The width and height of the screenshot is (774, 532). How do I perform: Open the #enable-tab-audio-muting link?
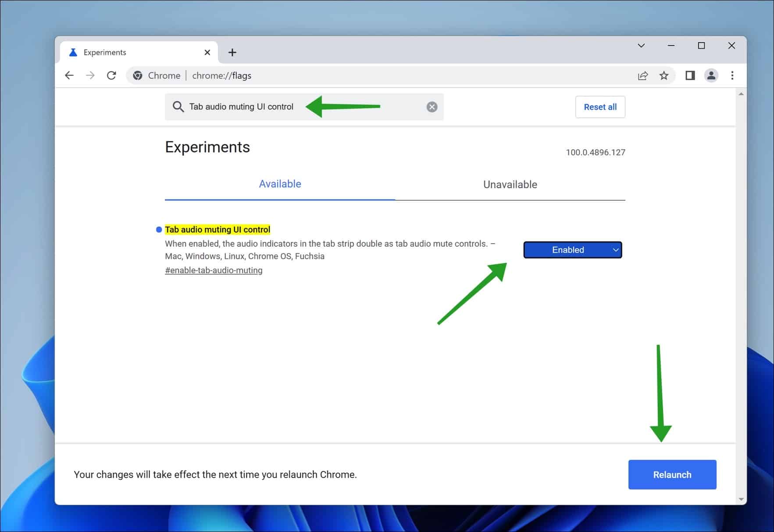(x=214, y=270)
